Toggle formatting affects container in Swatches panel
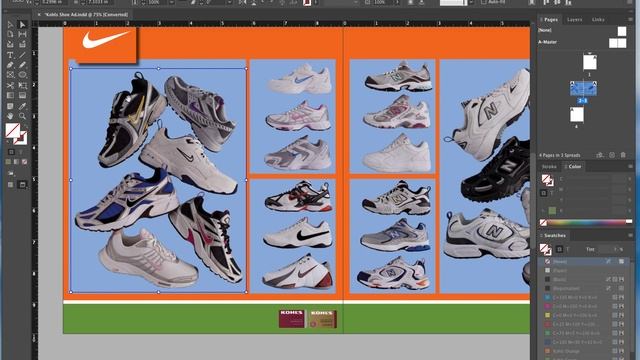Screen dimensions: 640x360 point(560,249)
